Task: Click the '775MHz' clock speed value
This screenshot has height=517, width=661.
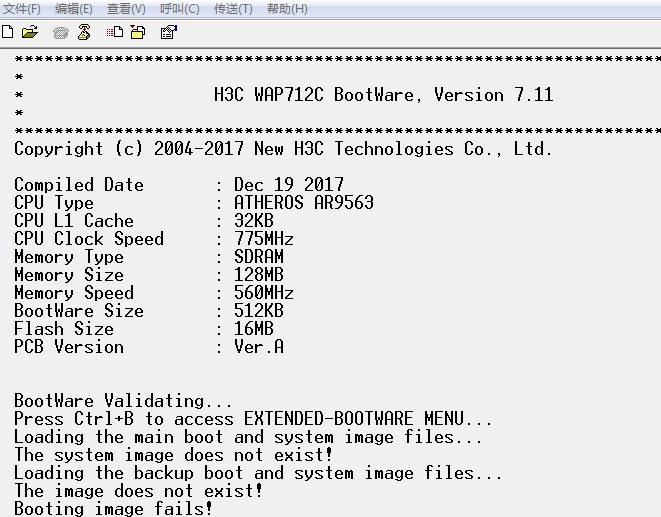Action: pyautogui.click(x=263, y=239)
